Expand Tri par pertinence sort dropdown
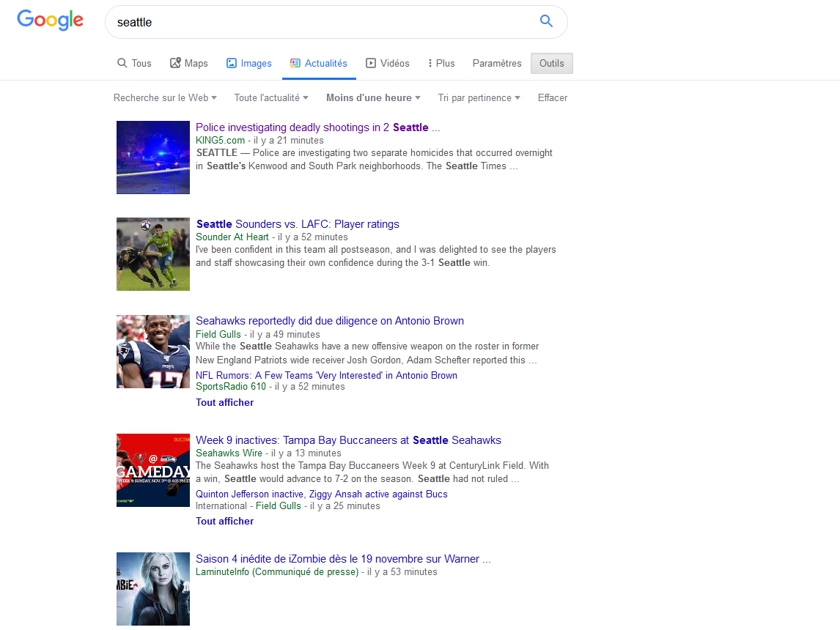 coord(479,98)
